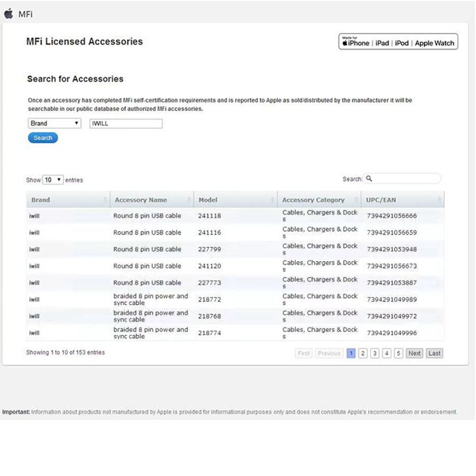Screen dimensions: 476x476
Task: Select model number 241118
Action: pyautogui.click(x=209, y=216)
